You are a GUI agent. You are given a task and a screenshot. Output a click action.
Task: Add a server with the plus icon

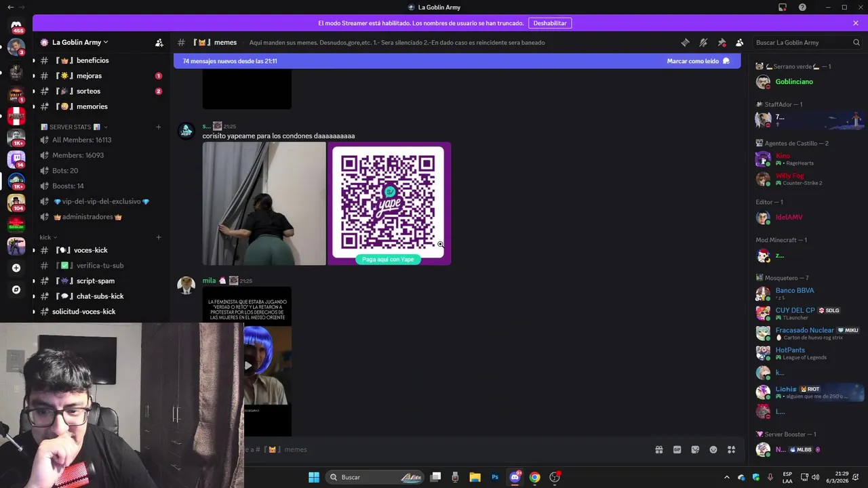pyautogui.click(x=16, y=268)
